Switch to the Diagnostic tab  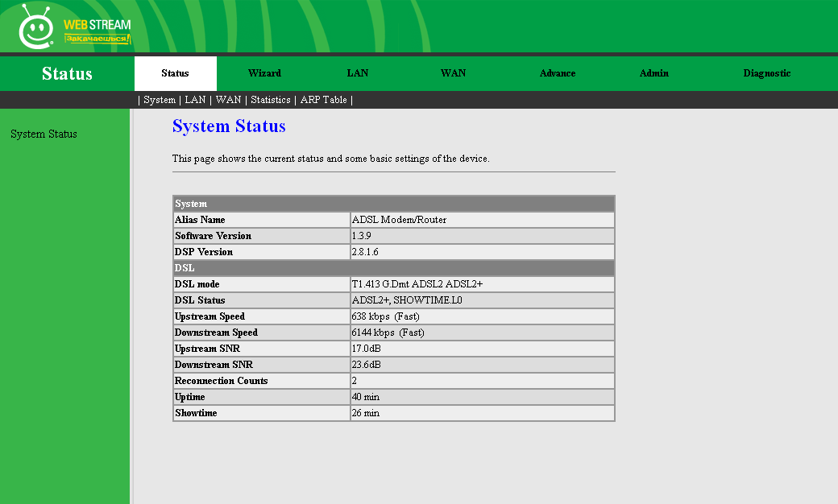[766, 73]
